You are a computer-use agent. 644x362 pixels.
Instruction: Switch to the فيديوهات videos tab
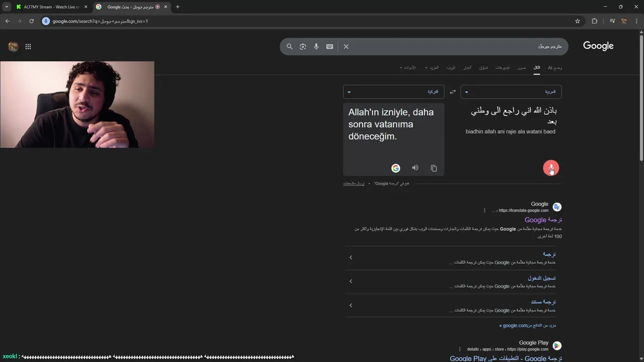pos(503,67)
